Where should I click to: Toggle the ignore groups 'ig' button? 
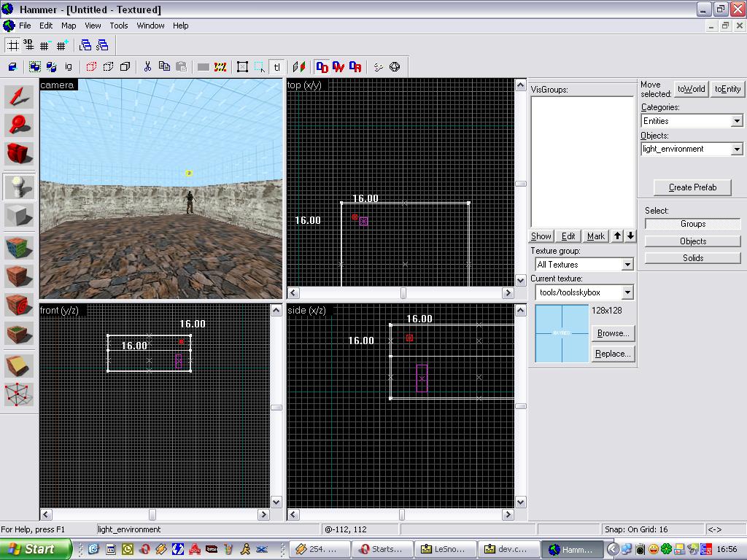point(69,66)
